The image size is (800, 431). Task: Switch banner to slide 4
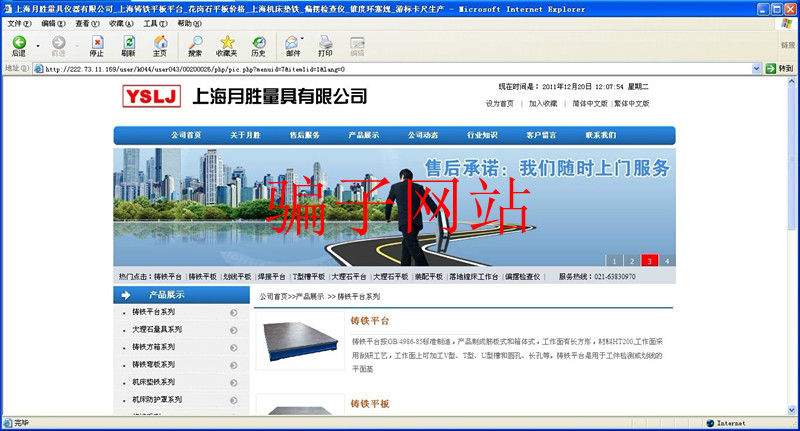(666, 261)
